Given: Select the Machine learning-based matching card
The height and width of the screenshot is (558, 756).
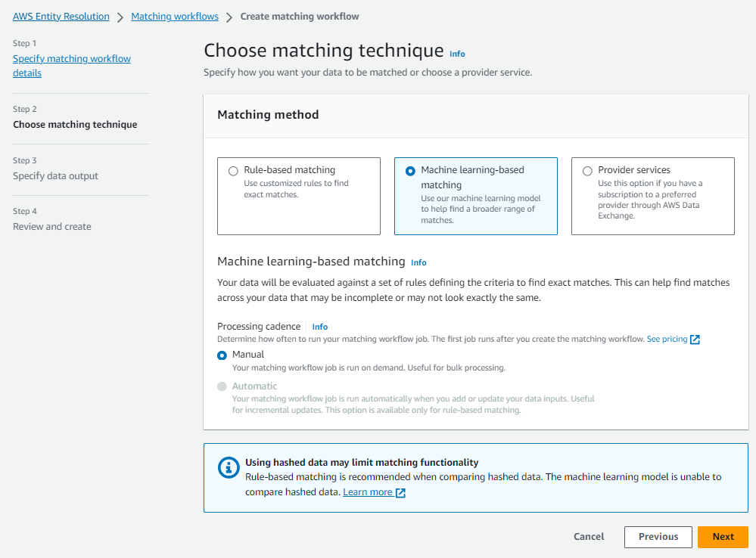Looking at the screenshot, I should pyautogui.click(x=410, y=171).
